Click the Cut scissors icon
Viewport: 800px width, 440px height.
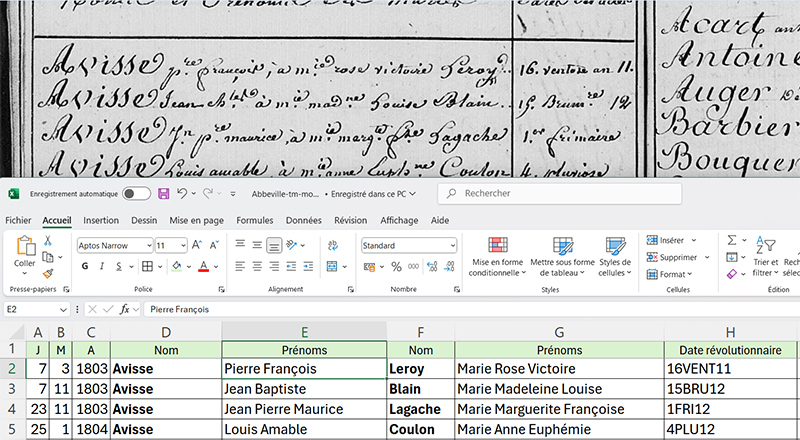(x=48, y=240)
